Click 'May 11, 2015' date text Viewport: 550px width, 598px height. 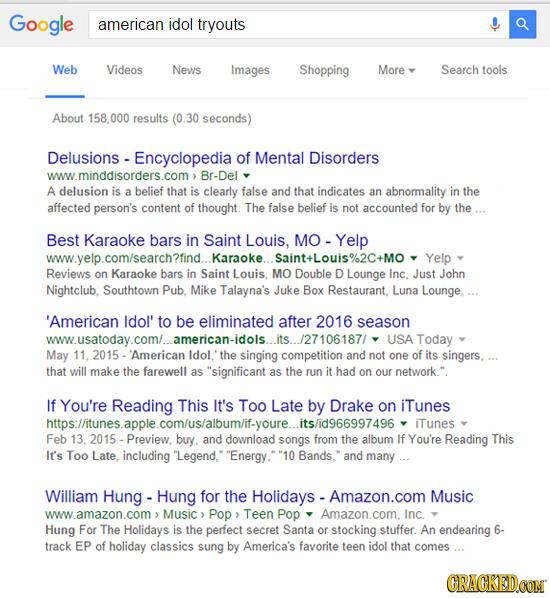pyautogui.click(x=82, y=355)
